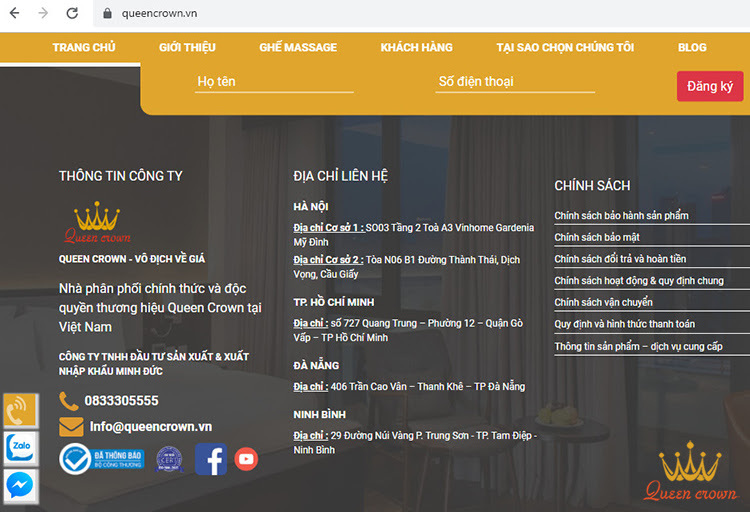Click the blue certificate seal icon
The height and width of the screenshot is (512, 750).
(x=169, y=459)
